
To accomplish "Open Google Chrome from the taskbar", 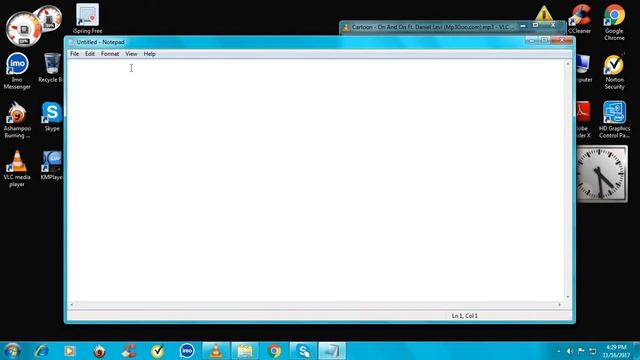I will point(274,351).
